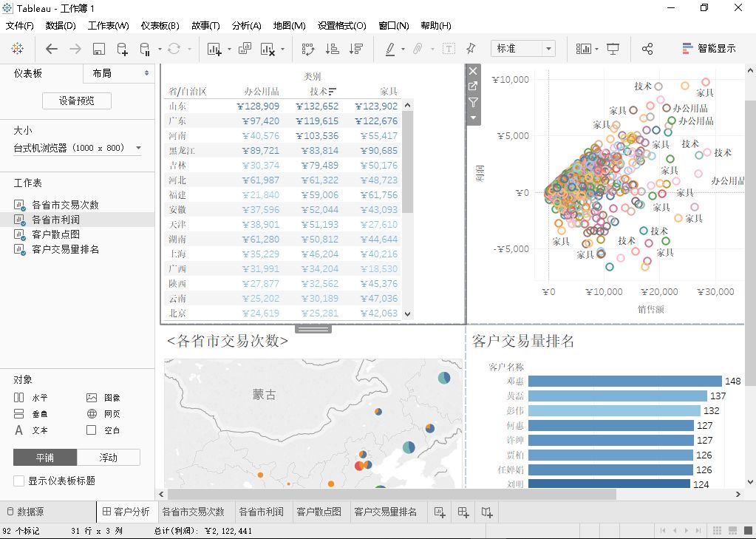Click new worksheet icon in bottom tab bar

pos(439,512)
